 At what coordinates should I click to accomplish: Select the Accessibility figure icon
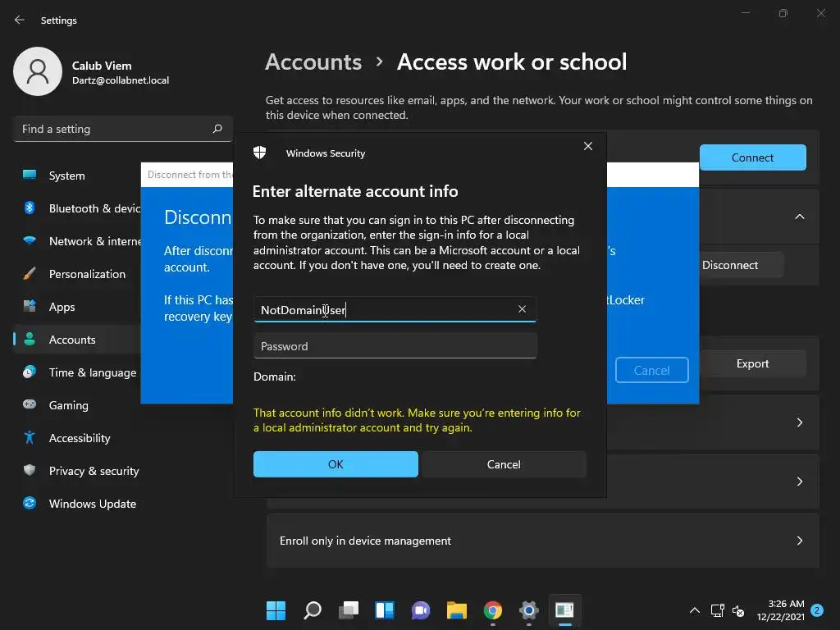pos(30,438)
